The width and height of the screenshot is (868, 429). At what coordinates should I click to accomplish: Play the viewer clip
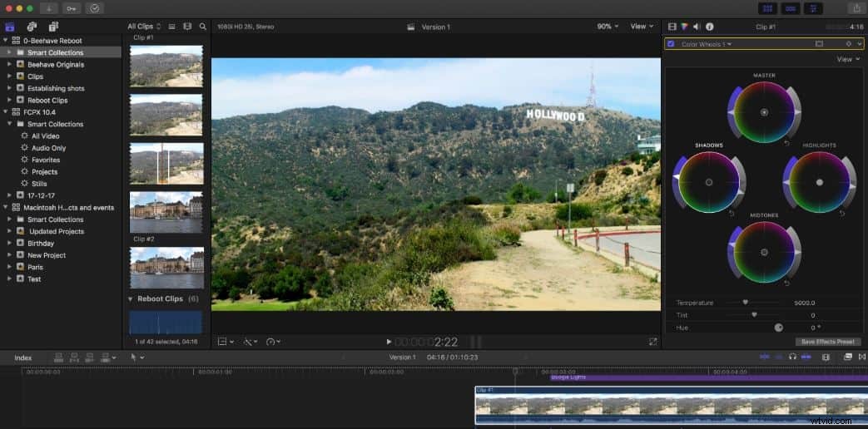pyautogui.click(x=389, y=342)
